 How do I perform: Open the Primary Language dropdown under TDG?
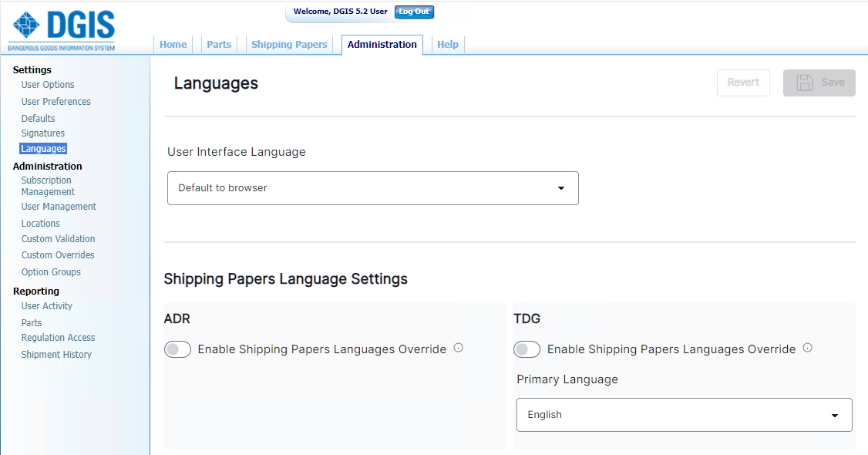coord(684,414)
